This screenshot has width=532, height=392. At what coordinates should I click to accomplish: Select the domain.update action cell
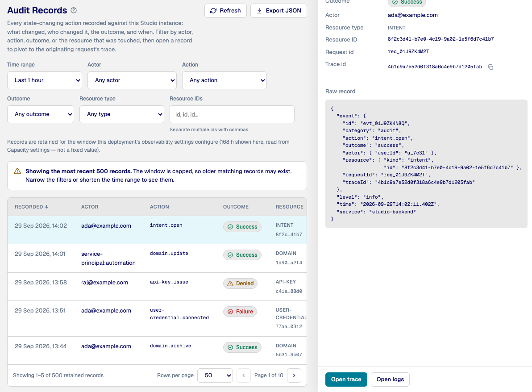tap(169, 254)
